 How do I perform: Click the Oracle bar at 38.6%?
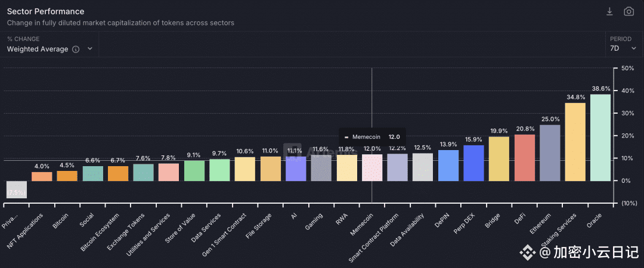[600, 138]
